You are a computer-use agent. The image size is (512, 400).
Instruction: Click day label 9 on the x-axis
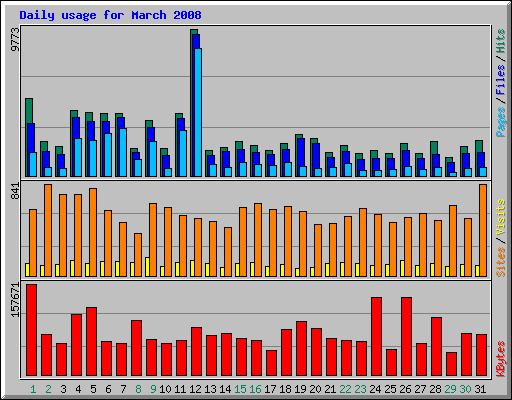click(x=153, y=389)
